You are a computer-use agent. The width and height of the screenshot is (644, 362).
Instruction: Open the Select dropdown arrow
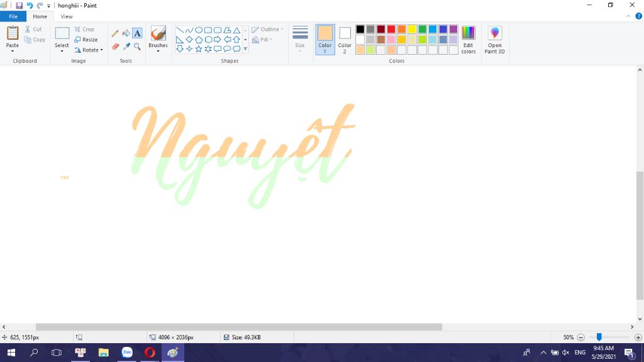(62, 52)
